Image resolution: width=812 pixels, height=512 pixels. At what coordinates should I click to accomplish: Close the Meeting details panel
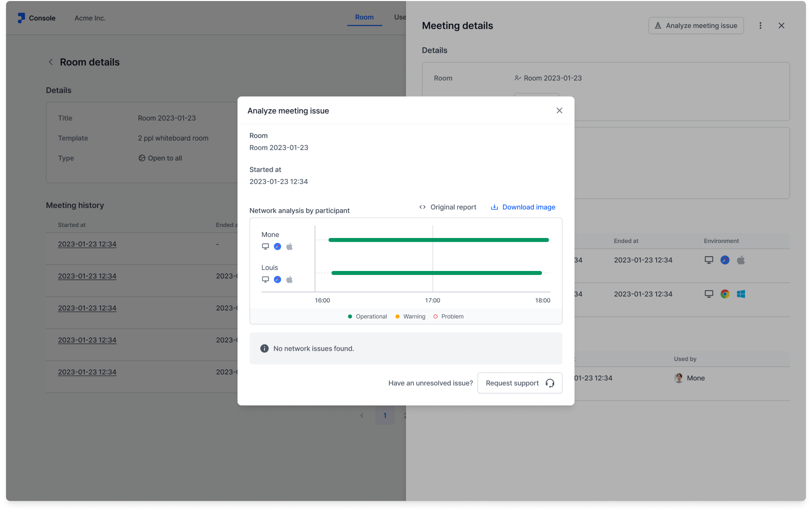click(x=782, y=25)
